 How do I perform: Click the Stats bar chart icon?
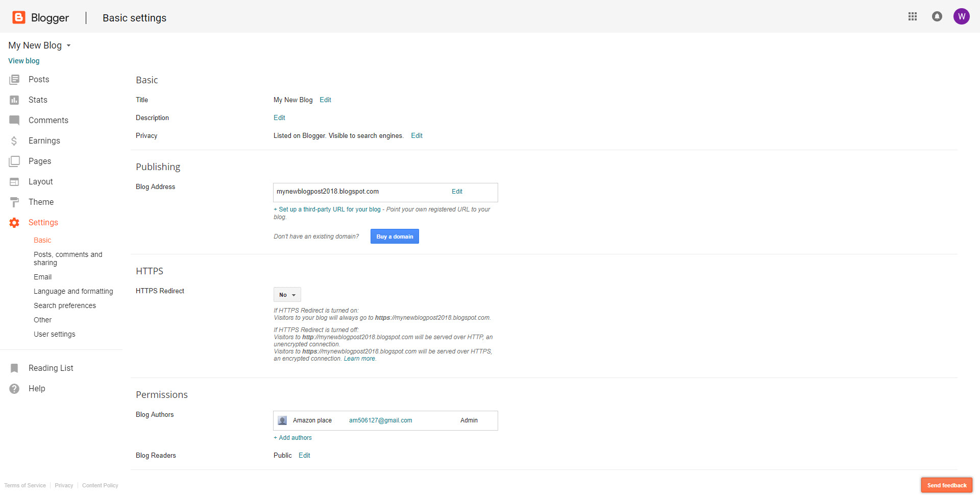14,100
